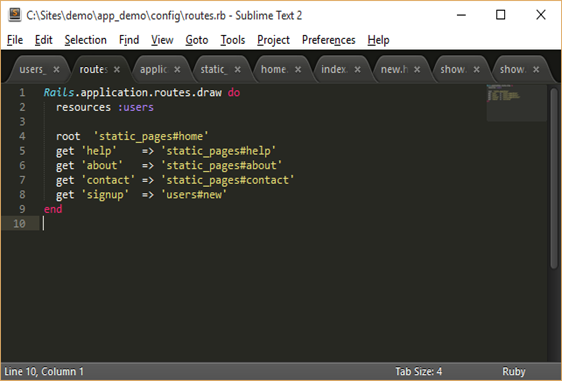Close the static_ tab
562x381 pixels.
(238, 69)
